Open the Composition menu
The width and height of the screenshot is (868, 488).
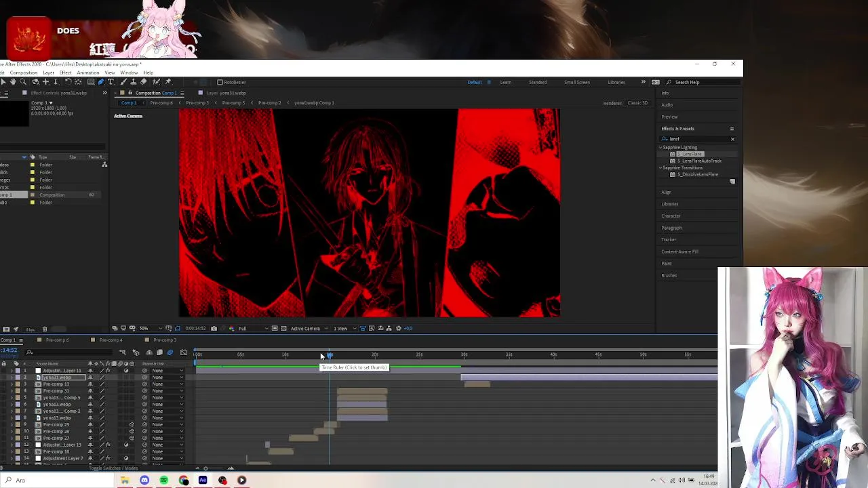tap(24, 73)
